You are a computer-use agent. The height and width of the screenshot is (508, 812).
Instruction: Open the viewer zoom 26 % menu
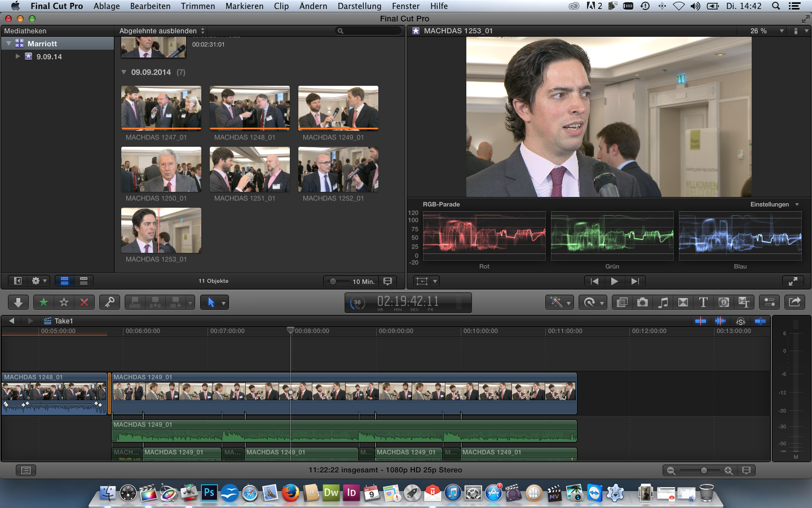766,31
